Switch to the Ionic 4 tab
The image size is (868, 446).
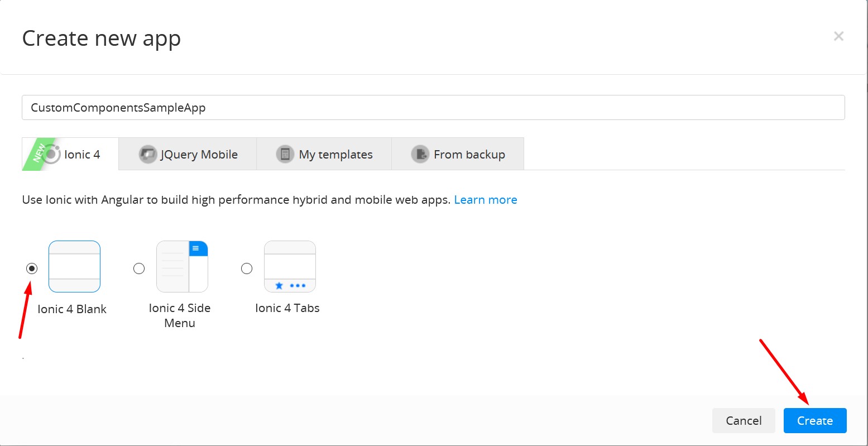tap(70, 154)
